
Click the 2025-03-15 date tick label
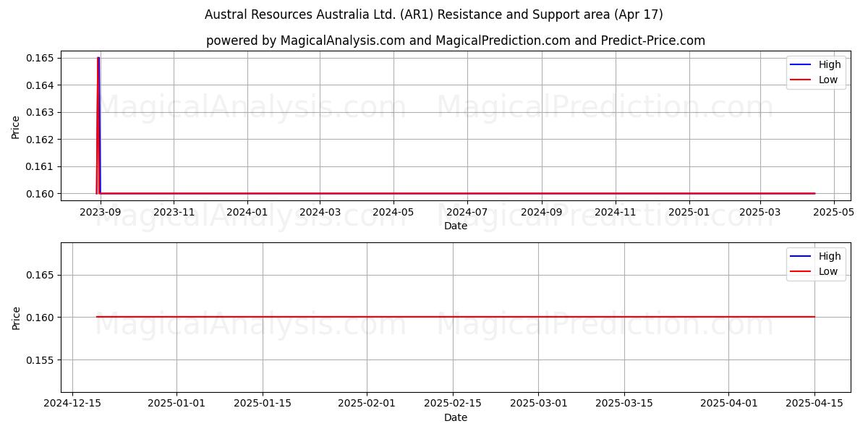pyautogui.click(x=624, y=404)
